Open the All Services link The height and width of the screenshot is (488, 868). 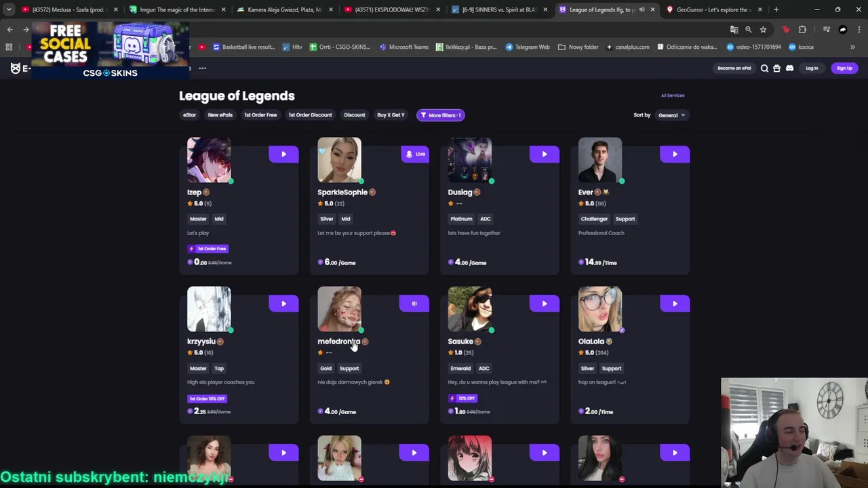tap(673, 96)
